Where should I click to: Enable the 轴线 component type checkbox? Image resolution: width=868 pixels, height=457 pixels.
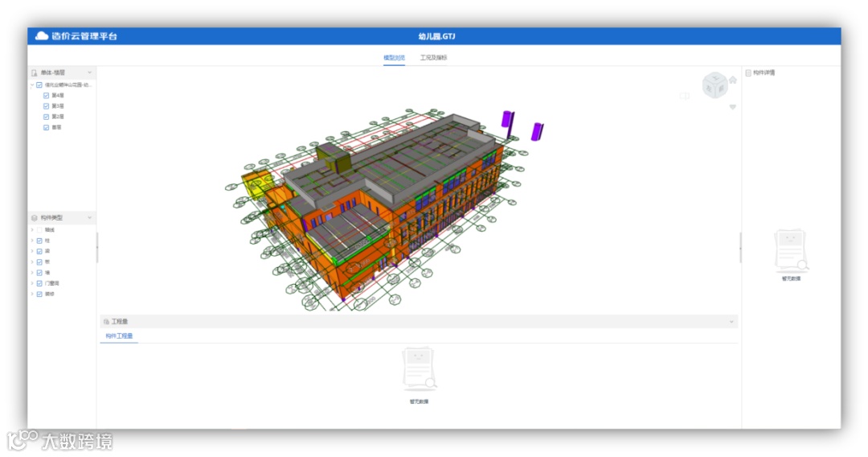(x=39, y=230)
